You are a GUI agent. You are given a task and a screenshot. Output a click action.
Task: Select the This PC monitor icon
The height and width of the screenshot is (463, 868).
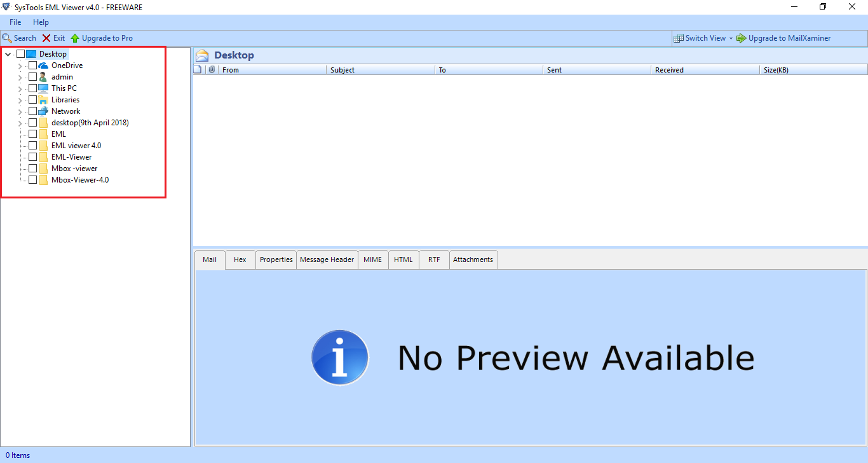tap(43, 88)
